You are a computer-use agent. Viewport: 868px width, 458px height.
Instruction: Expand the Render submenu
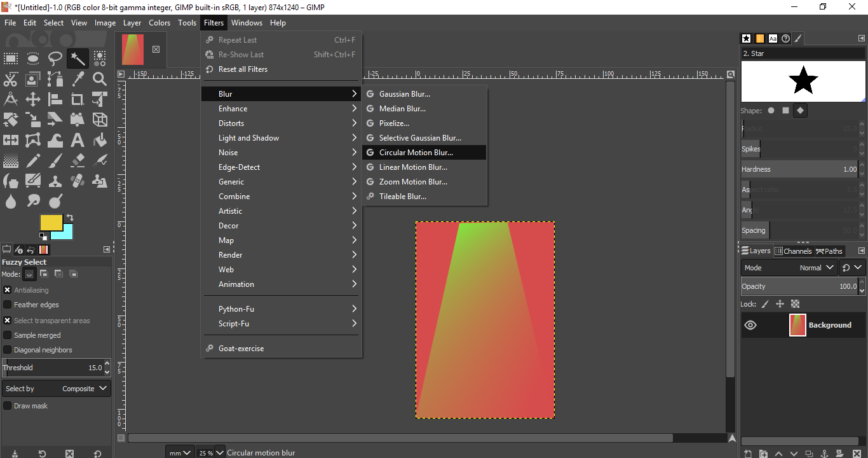281,255
